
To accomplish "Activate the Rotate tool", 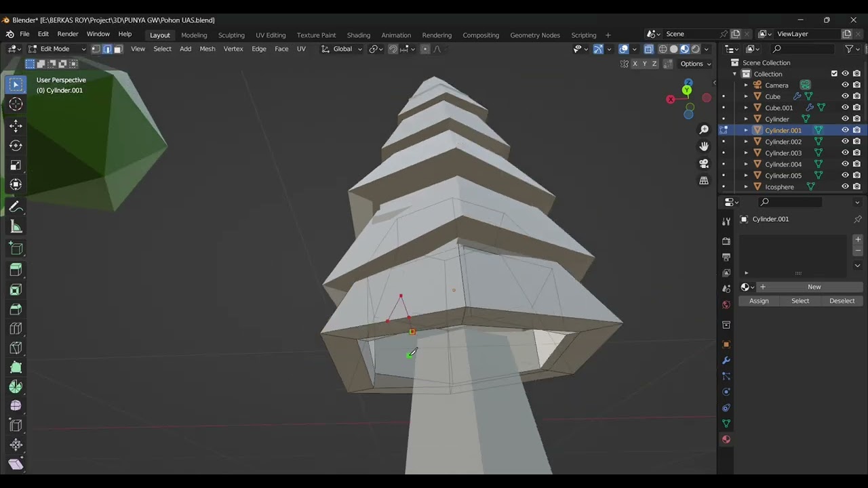I will point(16,146).
